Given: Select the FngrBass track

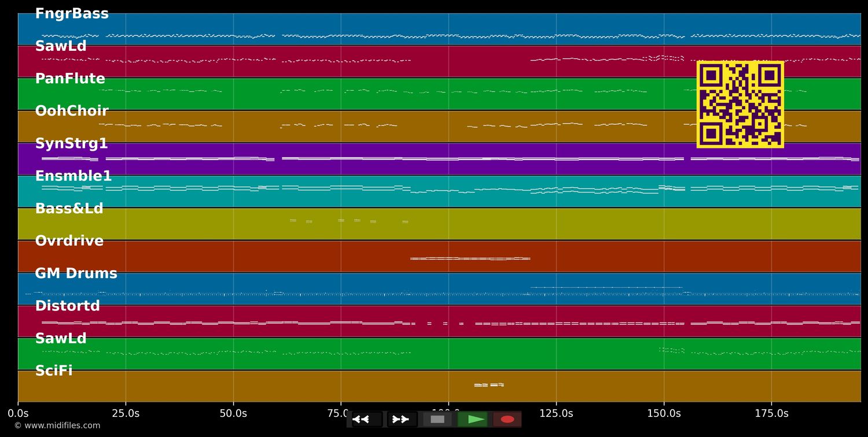Looking at the screenshot, I should [72, 14].
